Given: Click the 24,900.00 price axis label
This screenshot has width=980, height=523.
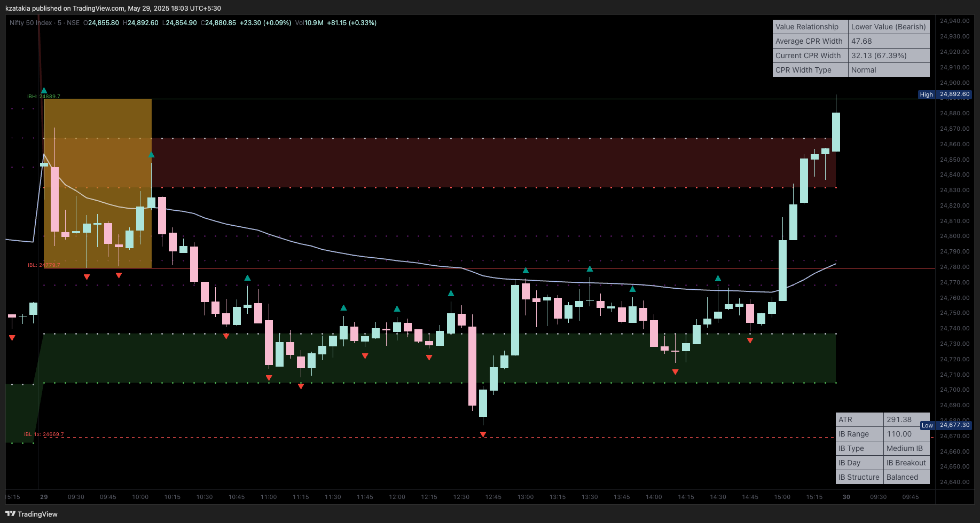Looking at the screenshot, I should click(x=955, y=83).
